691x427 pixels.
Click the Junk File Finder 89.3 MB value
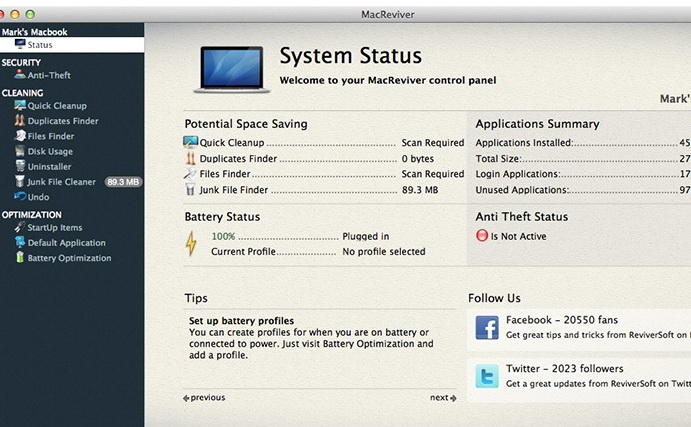tap(420, 190)
